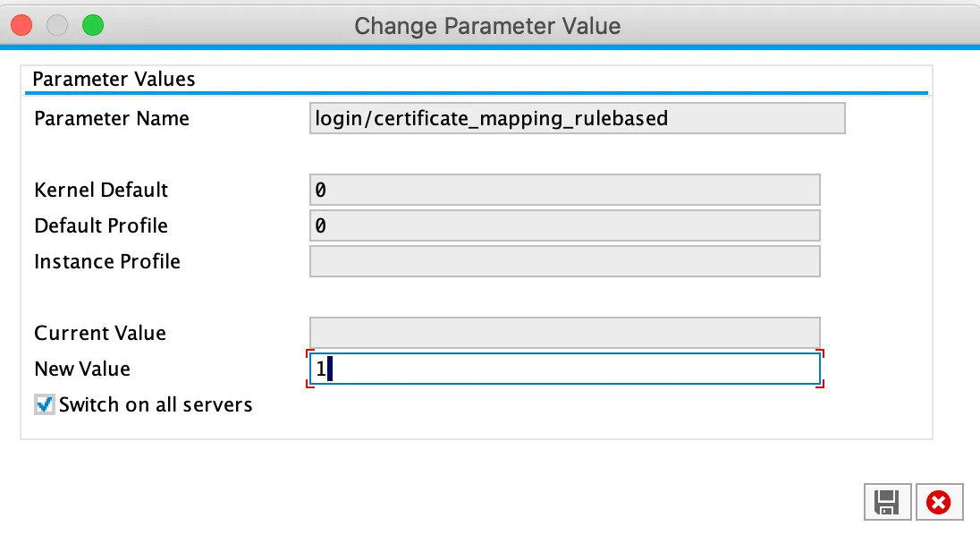Click the Parameter Values group header
The width and height of the screenshot is (980, 535).
[x=114, y=79]
